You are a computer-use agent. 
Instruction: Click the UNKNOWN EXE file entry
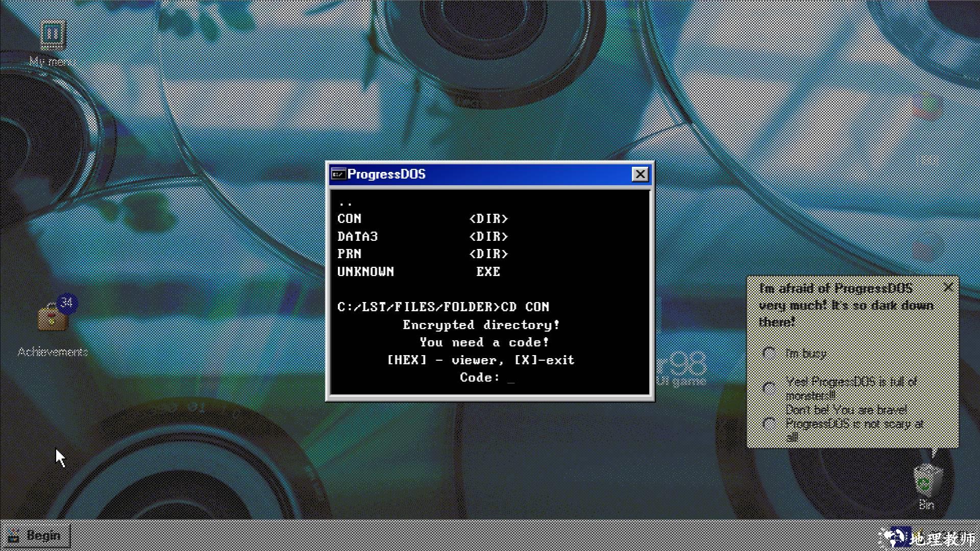click(x=365, y=272)
